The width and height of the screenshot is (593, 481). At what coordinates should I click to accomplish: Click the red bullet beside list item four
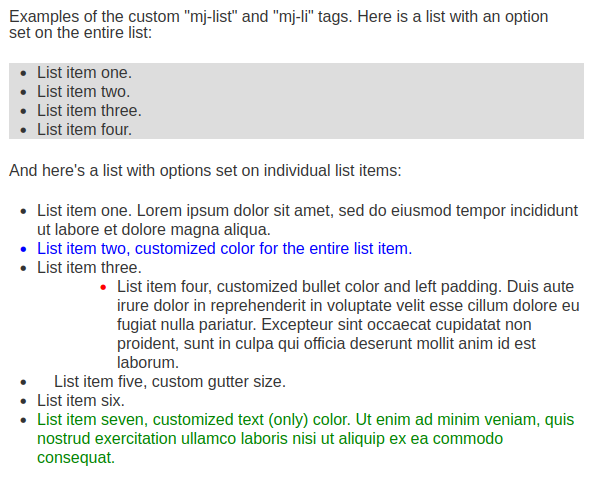103,288
